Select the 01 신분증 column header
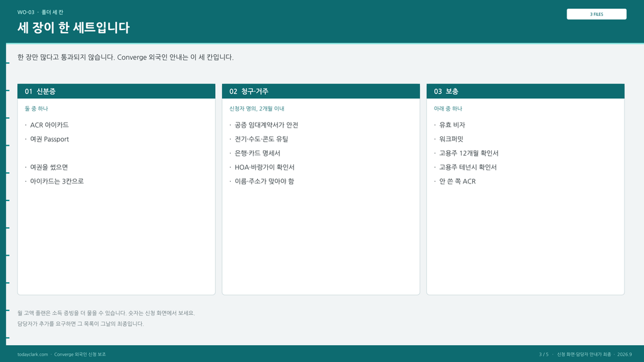Image resolution: width=644 pixels, height=362 pixels. (x=116, y=91)
